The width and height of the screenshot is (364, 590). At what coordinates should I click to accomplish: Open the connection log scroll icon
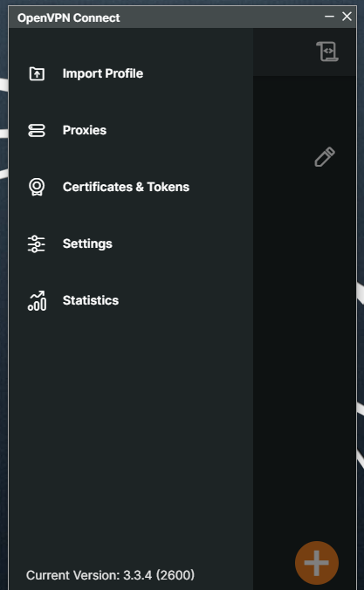click(327, 51)
